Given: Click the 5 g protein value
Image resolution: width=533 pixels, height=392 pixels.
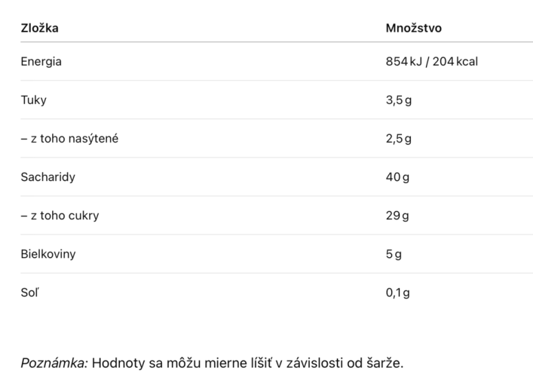Looking at the screenshot, I should click(x=394, y=254).
